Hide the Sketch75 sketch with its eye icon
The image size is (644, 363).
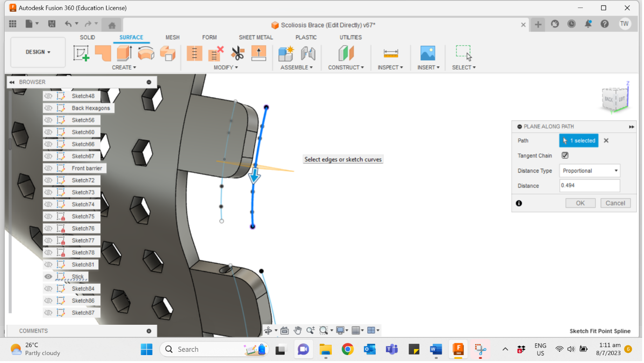click(48, 216)
